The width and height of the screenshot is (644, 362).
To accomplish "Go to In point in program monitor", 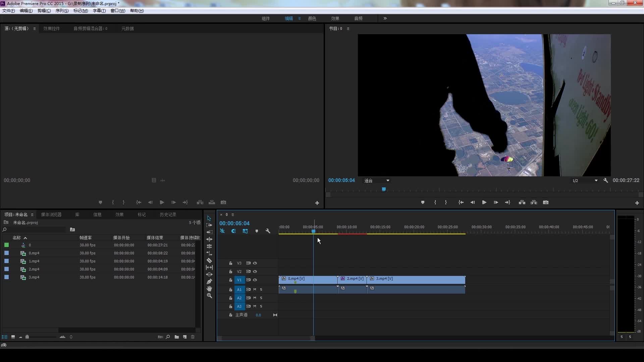I will click(461, 202).
